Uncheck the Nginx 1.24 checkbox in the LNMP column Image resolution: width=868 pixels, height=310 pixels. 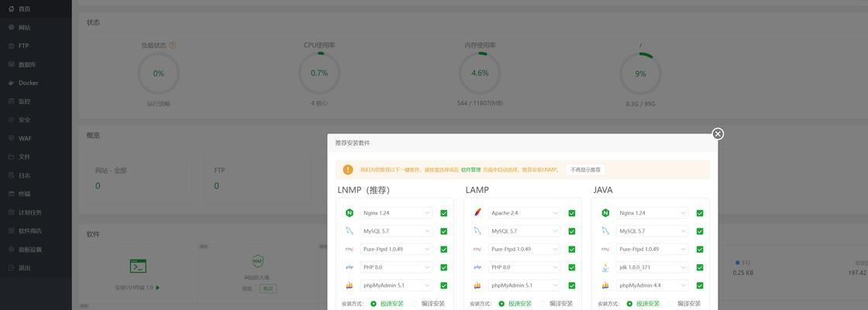coord(444,213)
